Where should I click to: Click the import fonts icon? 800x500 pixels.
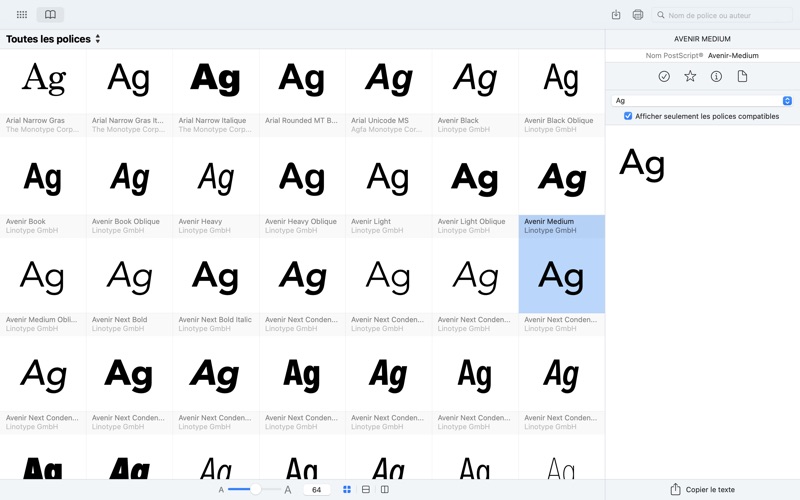click(x=616, y=15)
